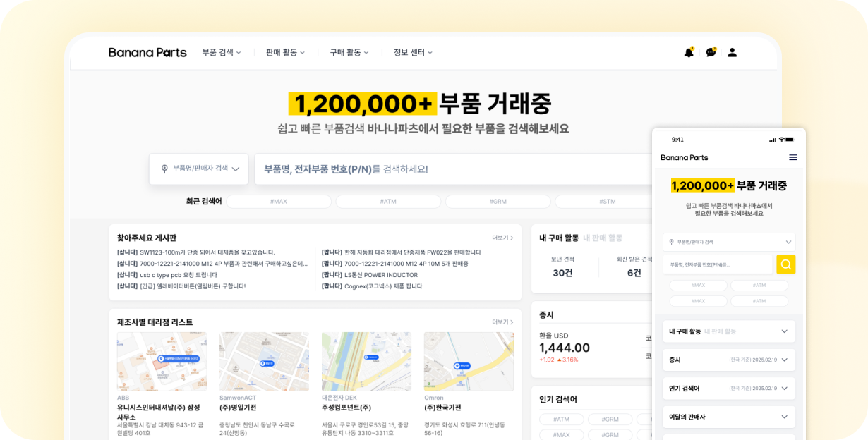
Task: Click the 유니시스인터내셔날(주) 삼성 사무소 name
Action: pyautogui.click(x=159, y=412)
